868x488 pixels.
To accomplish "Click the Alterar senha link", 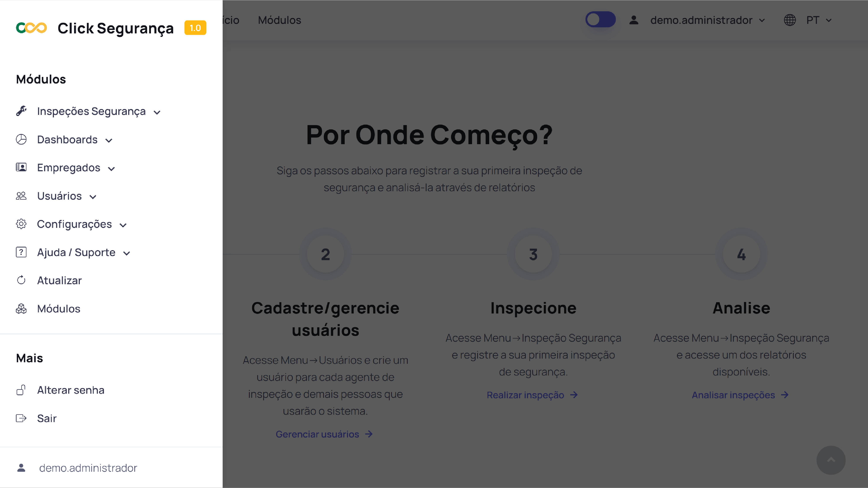I will 71,390.
